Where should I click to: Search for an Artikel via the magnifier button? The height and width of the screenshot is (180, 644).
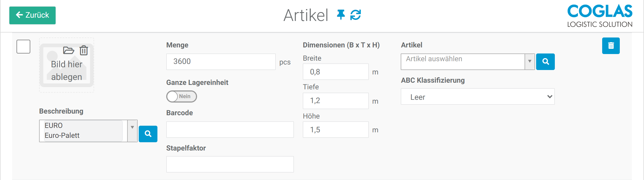point(545,61)
